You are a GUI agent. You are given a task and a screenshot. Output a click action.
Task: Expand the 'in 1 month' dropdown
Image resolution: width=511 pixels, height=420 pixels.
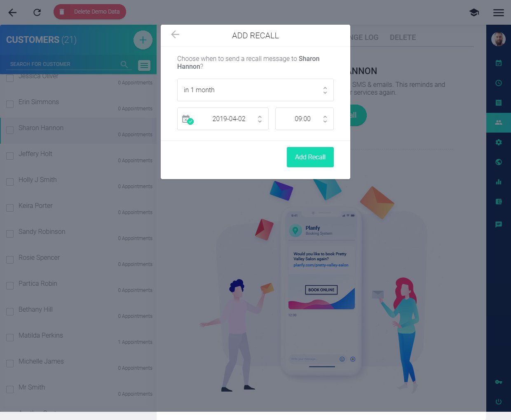pyautogui.click(x=255, y=90)
